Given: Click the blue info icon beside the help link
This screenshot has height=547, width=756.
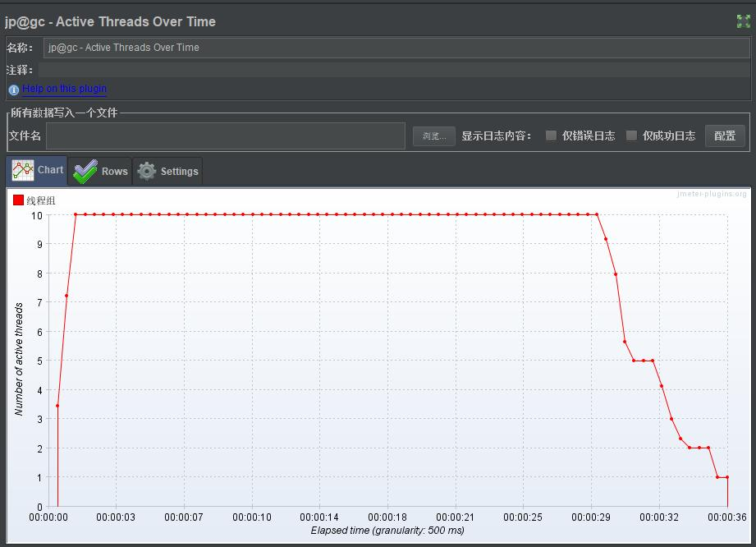Looking at the screenshot, I should pos(13,89).
